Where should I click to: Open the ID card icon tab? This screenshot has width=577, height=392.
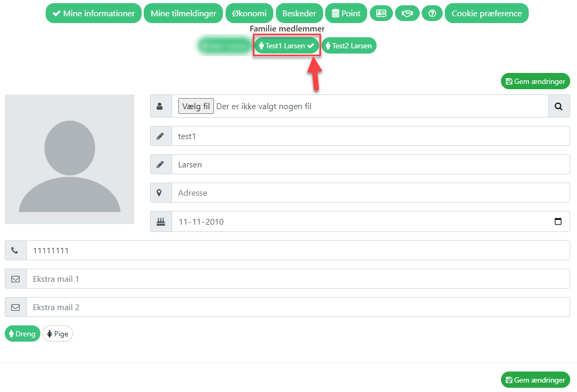381,14
